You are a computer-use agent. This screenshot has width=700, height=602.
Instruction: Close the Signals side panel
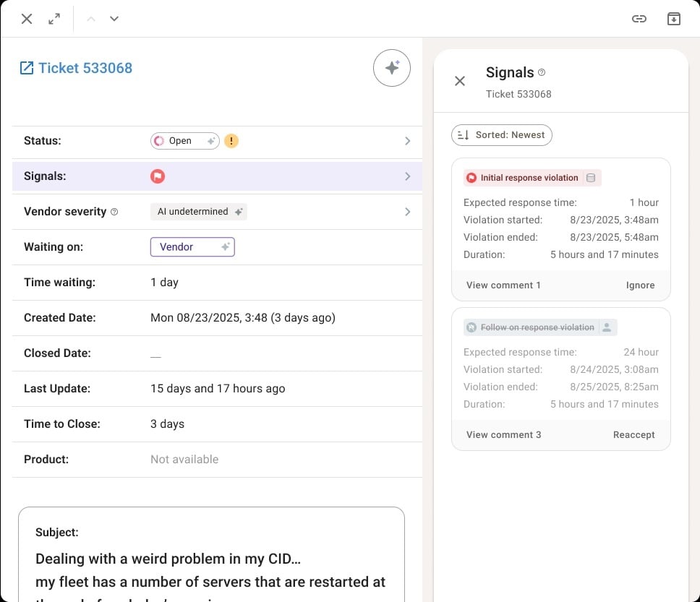pyautogui.click(x=460, y=81)
